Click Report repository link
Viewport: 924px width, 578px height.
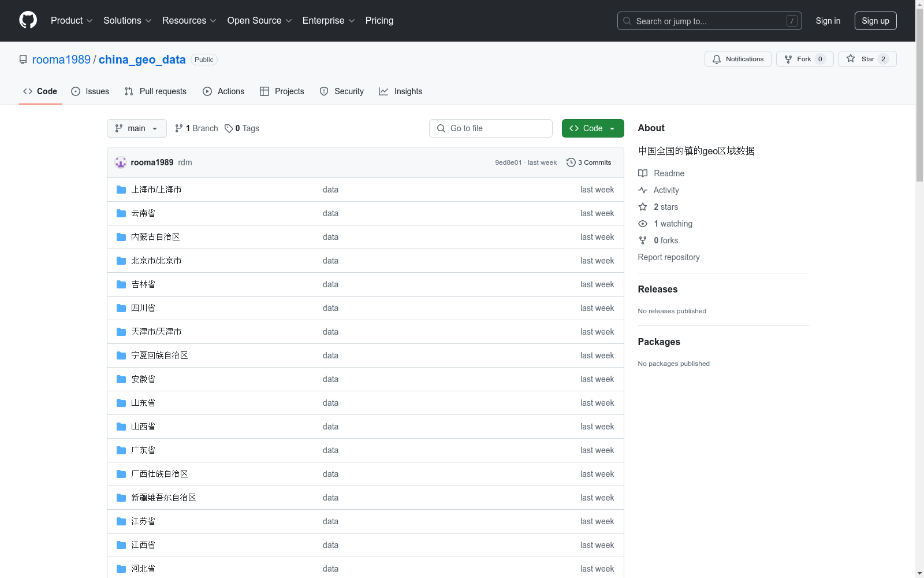pyautogui.click(x=669, y=257)
